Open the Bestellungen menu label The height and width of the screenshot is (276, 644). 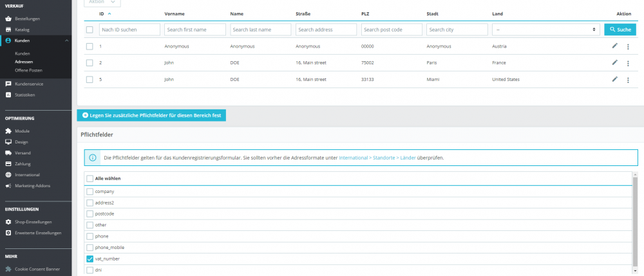click(27, 19)
